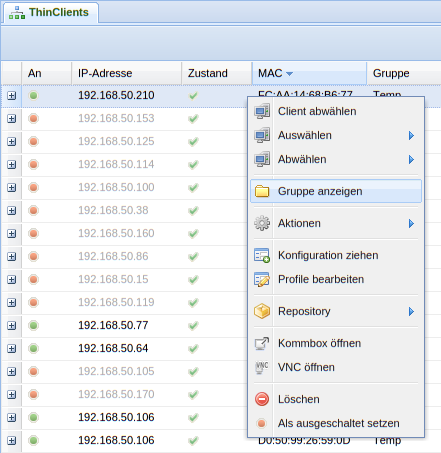
Task: Click the gear icon beside Aktionen
Action: pyautogui.click(x=262, y=223)
